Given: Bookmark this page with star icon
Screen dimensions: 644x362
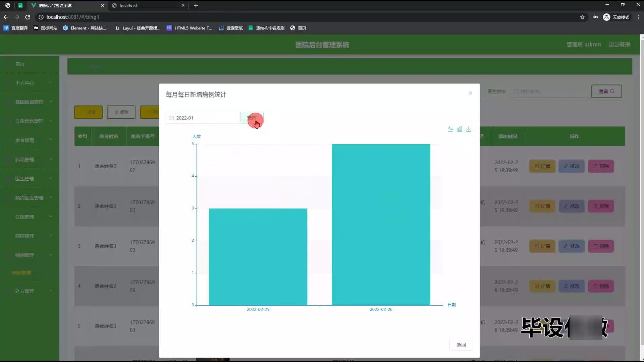Looking at the screenshot, I should coord(582,17).
